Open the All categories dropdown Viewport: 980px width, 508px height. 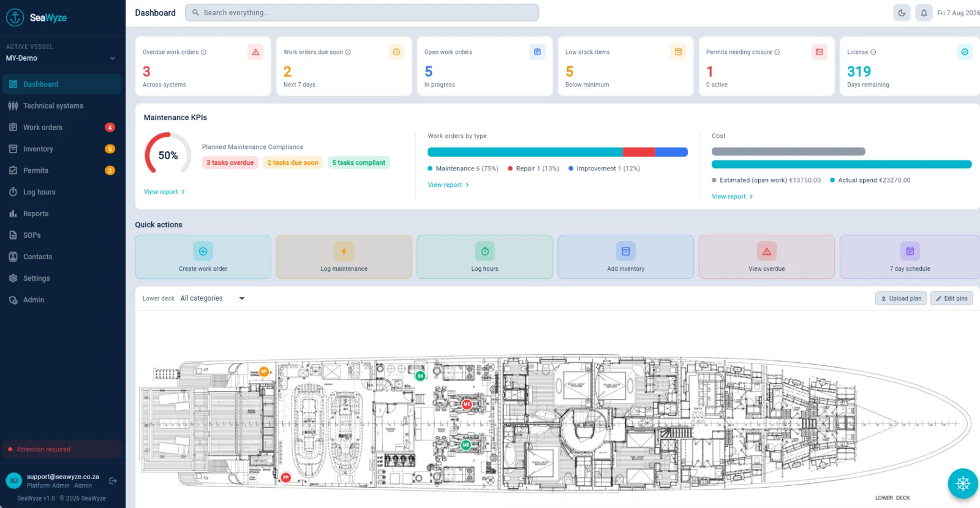(213, 298)
